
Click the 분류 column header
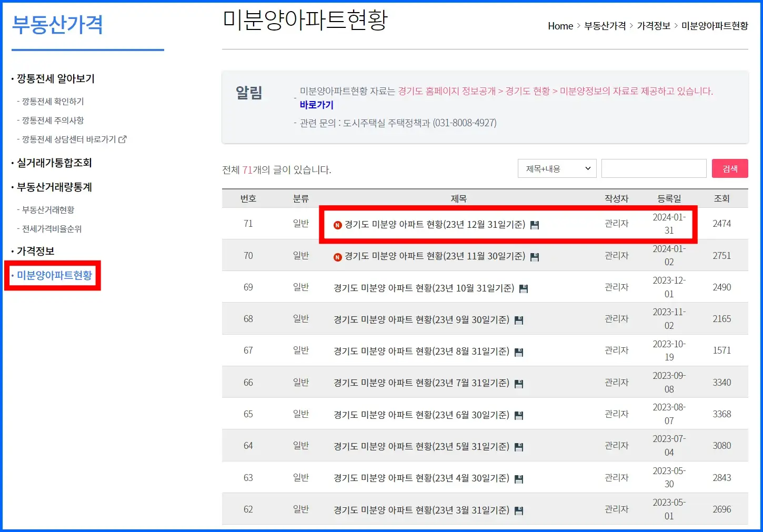click(x=301, y=199)
